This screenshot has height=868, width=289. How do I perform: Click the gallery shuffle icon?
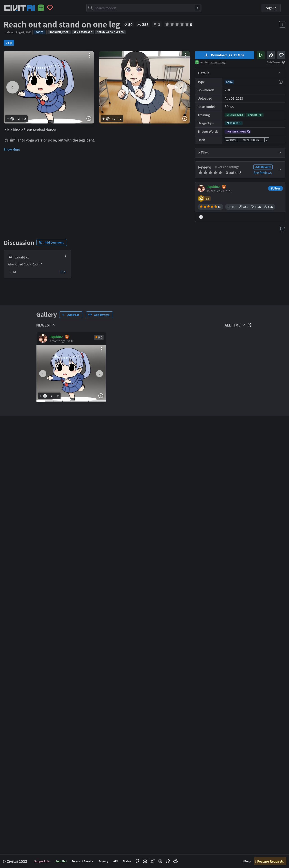point(250,325)
